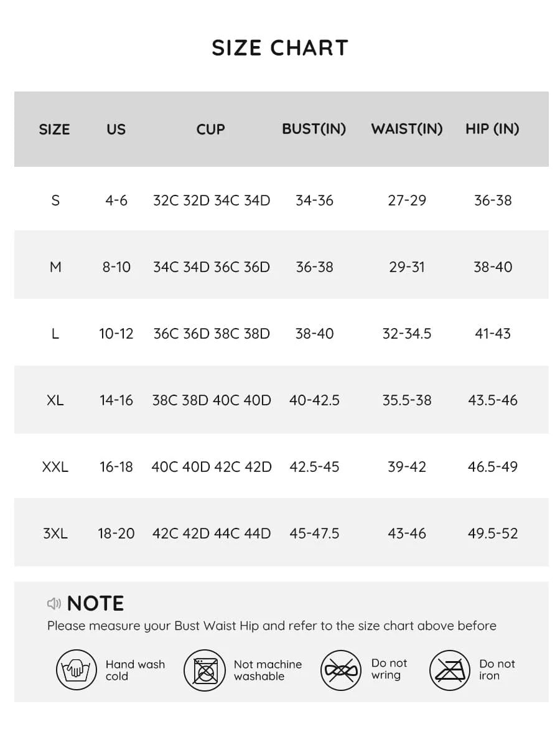Click the 3XL size label
The height and width of the screenshot is (747, 560).
55,533
